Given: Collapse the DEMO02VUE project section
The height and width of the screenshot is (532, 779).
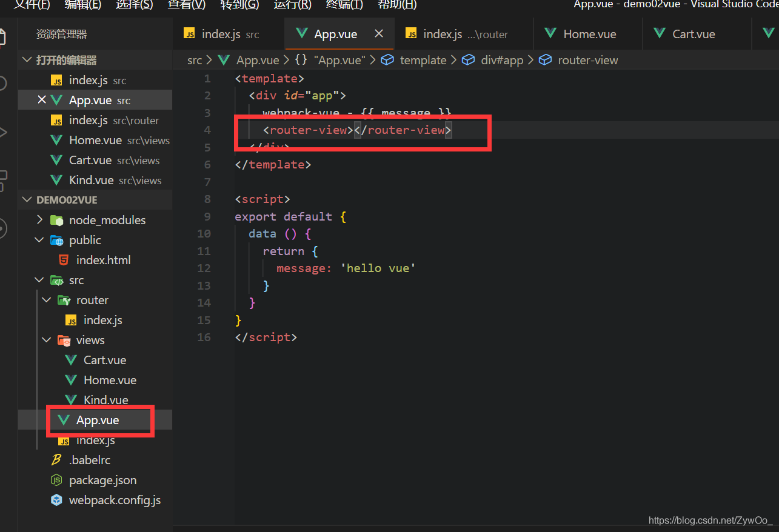Looking at the screenshot, I should tap(26, 199).
